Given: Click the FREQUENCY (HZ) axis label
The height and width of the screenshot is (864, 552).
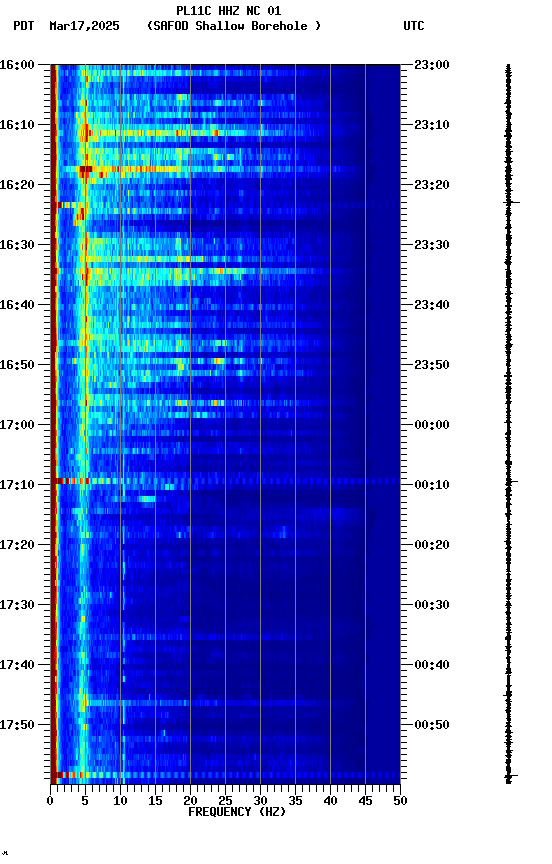Looking at the screenshot, I should [237, 812].
